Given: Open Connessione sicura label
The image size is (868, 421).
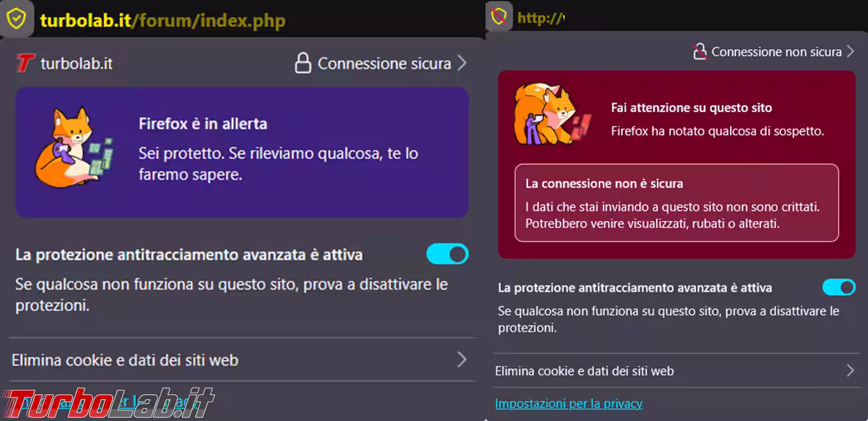Looking at the screenshot, I should [384, 64].
